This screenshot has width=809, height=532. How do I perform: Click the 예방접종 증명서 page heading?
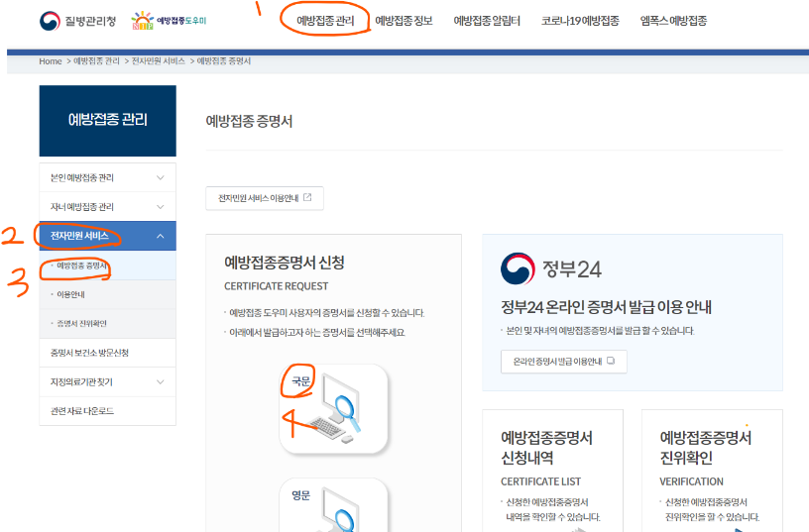click(249, 121)
